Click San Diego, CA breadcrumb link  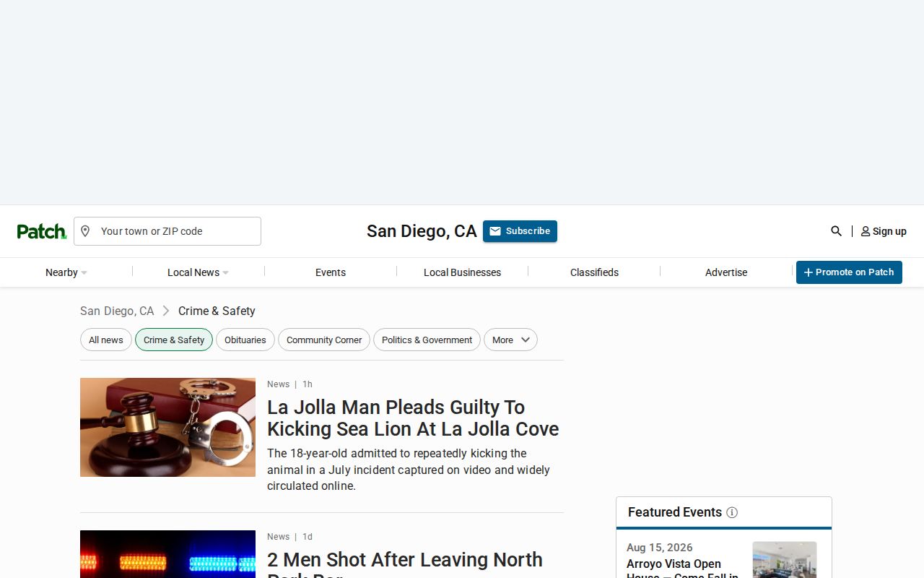point(117,311)
